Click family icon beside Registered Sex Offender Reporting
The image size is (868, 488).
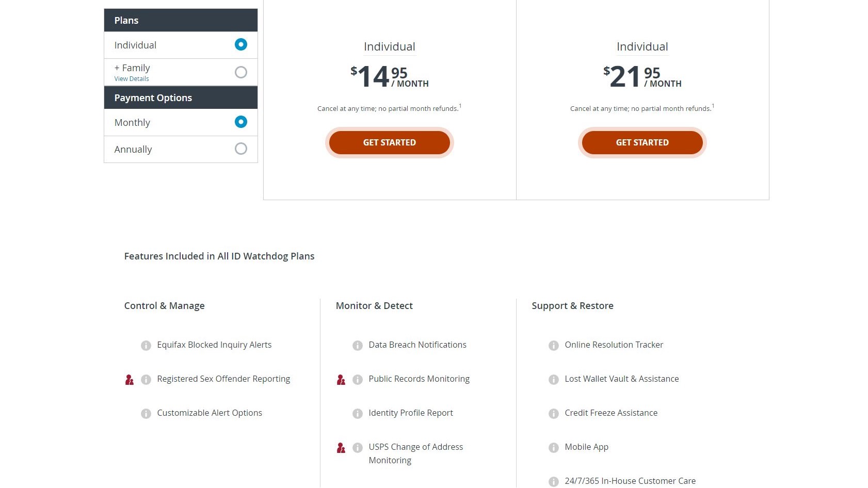click(130, 380)
